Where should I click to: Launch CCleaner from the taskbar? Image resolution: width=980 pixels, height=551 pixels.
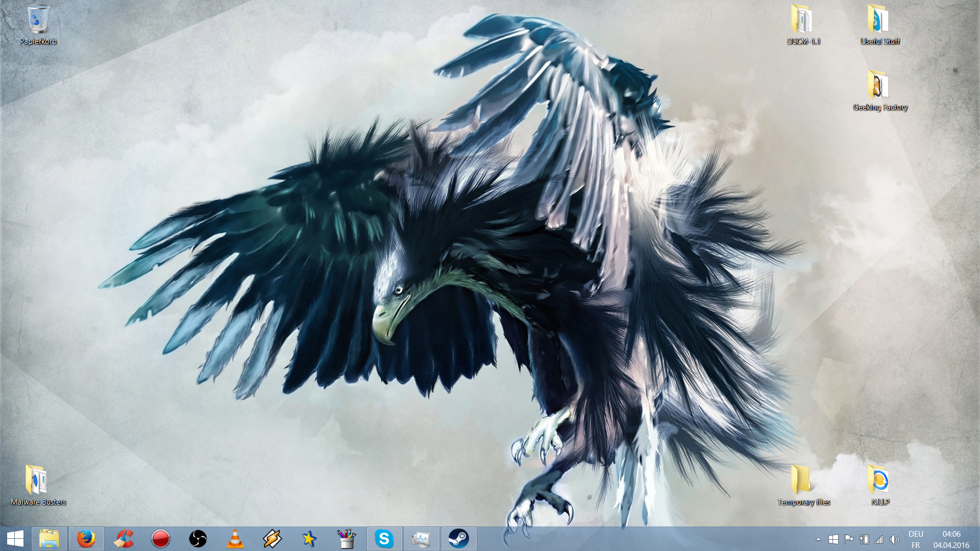point(124,539)
